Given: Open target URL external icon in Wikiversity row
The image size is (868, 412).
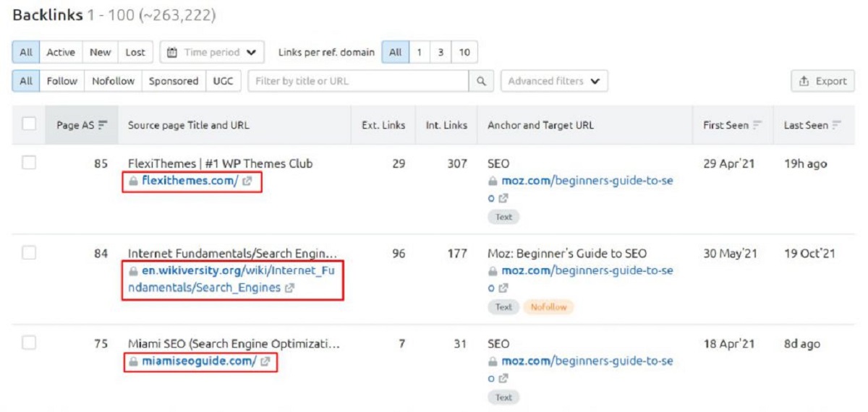Looking at the screenshot, I should coord(504,288).
